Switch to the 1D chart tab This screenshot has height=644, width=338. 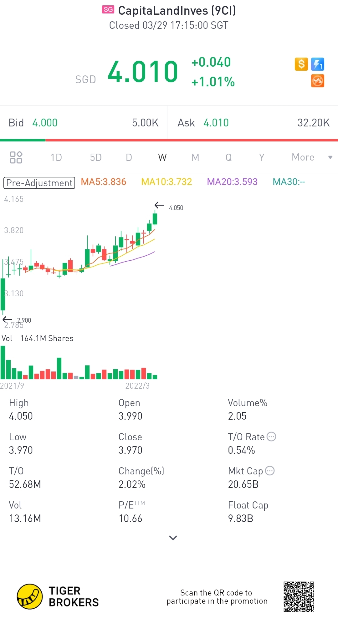click(x=56, y=157)
